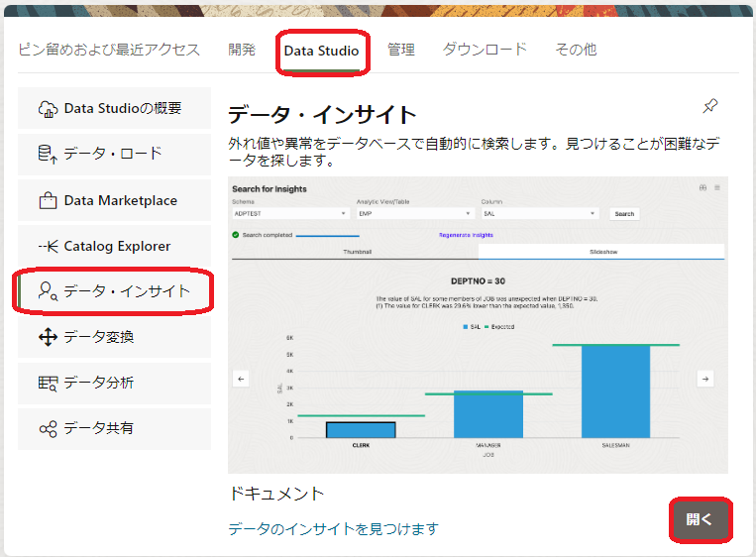The width and height of the screenshot is (756, 557).
Task: Open ピン留めおよび最近アクセス tab
Action: tap(109, 50)
